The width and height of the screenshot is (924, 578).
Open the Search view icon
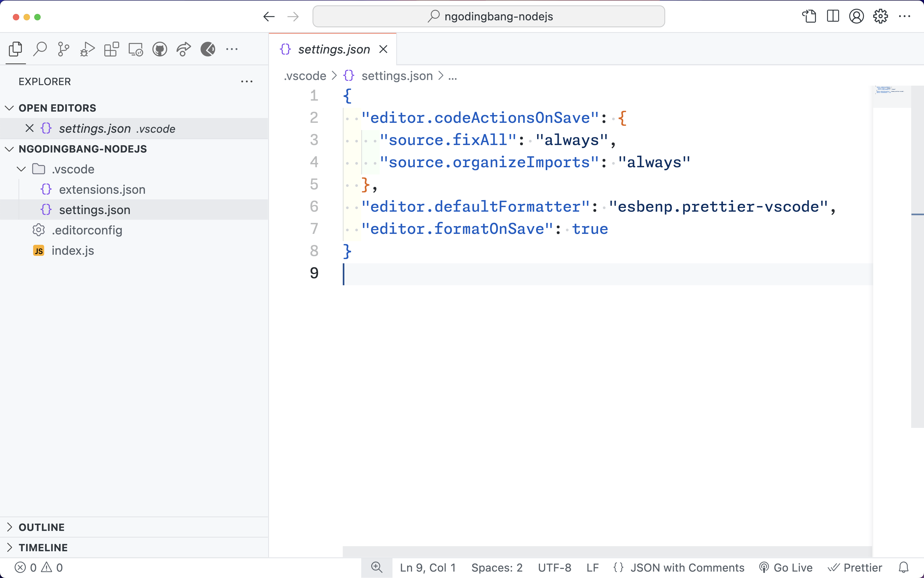40,49
